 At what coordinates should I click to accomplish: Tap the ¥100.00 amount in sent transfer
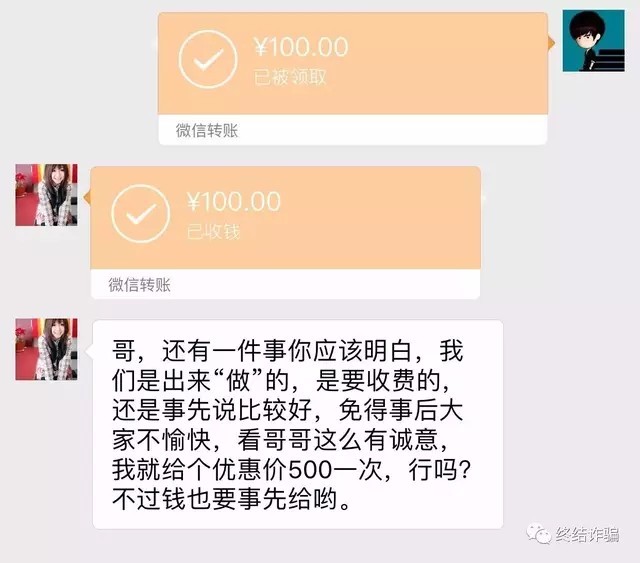[x=301, y=46]
